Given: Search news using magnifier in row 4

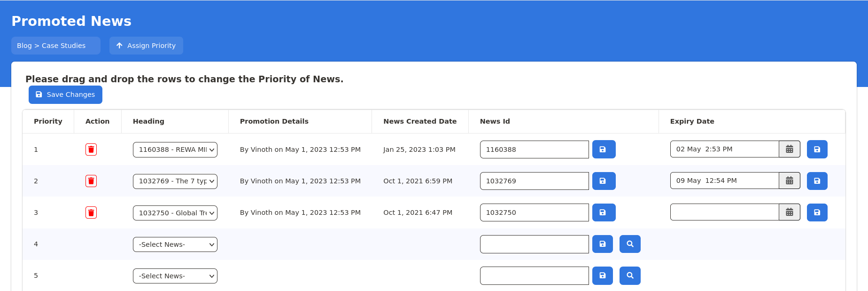Looking at the screenshot, I should pyautogui.click(x=630, y=244).
